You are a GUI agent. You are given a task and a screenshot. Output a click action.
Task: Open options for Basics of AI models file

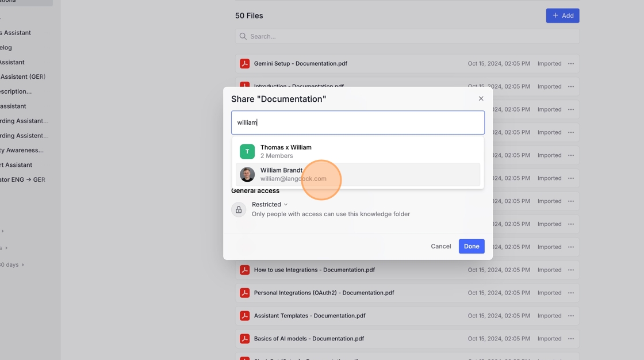pyautogui.click(x=571, y=339)
